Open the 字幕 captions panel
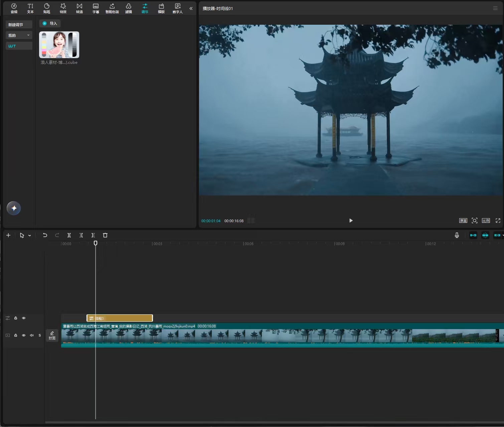Viewport: 504px width, 427px height. (x=96, y=8)
